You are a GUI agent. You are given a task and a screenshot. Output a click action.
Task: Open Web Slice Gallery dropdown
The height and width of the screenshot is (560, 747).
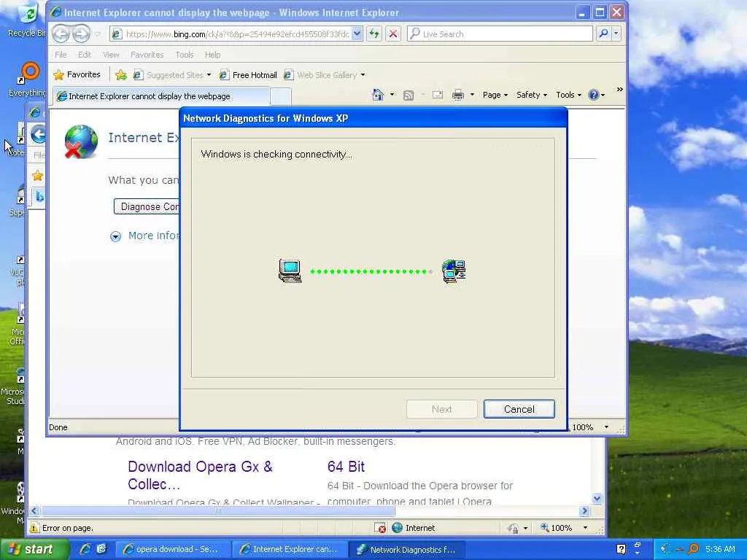325,75
